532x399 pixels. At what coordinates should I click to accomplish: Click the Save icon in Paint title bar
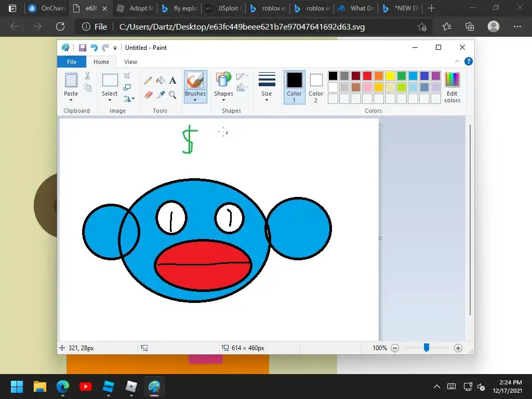point(83,48)
